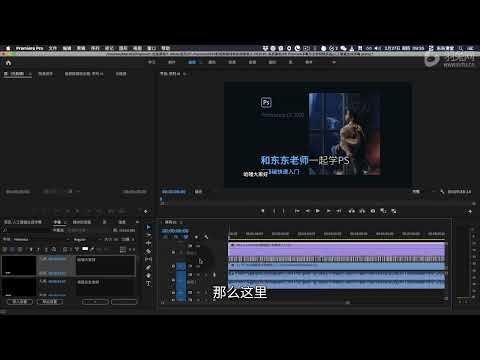The width and height of the screenshot is (480, 360).
Task: Click the Export Frame camera icon
Action: tap(373, 211)
